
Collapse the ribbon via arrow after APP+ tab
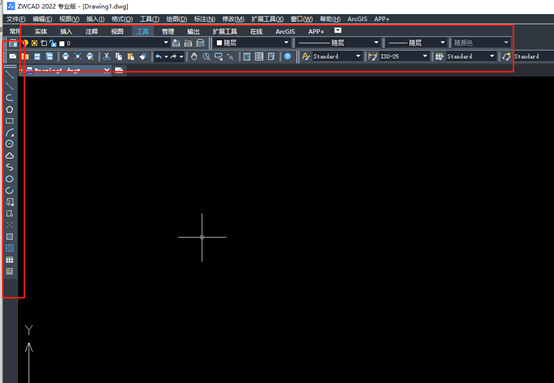pos(338,30)
